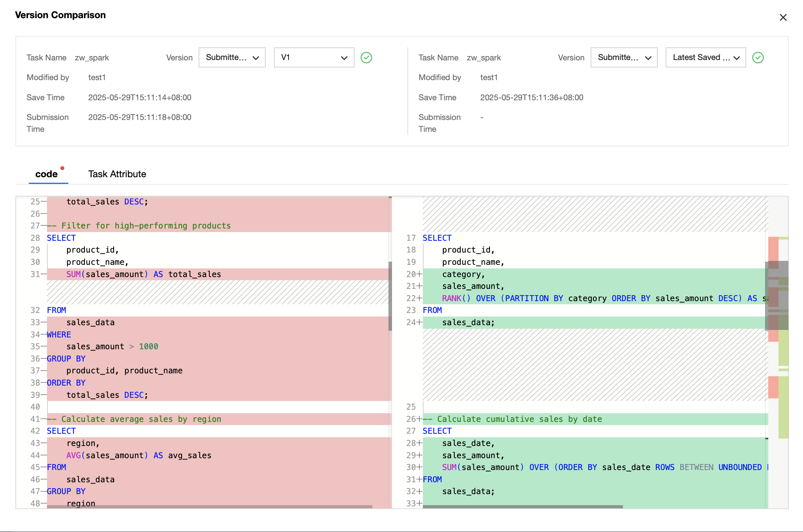Click the red change indicator dot on code tab
This screenshot has width=803, height=532.
pos(62,168)
